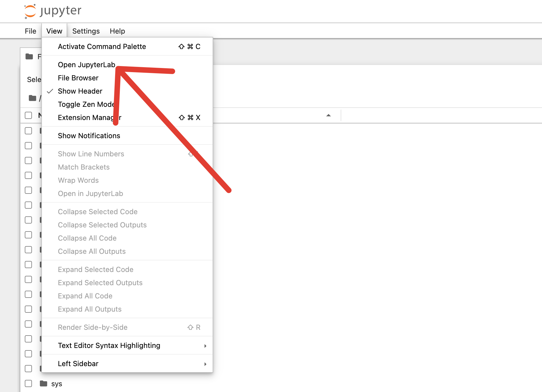Click the root folder breadcrumb icon

tap(32, 98)
